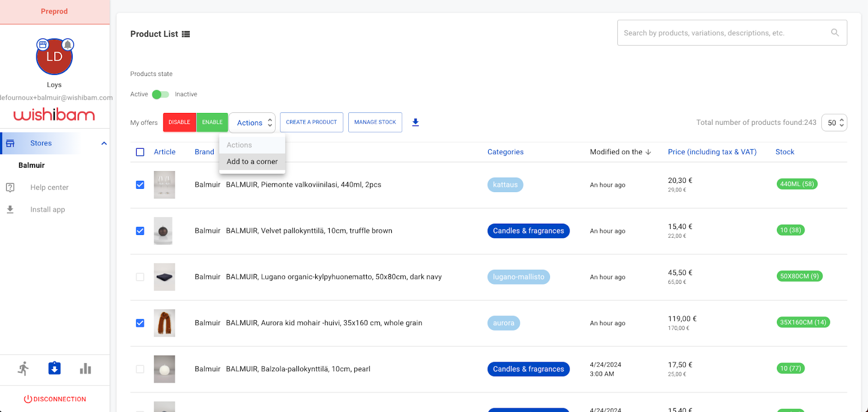868x412 pixels.
Task: Uncheck the Piemonte valkoviinilasi product
Action: pyautogui.click(x=140, y=185)
